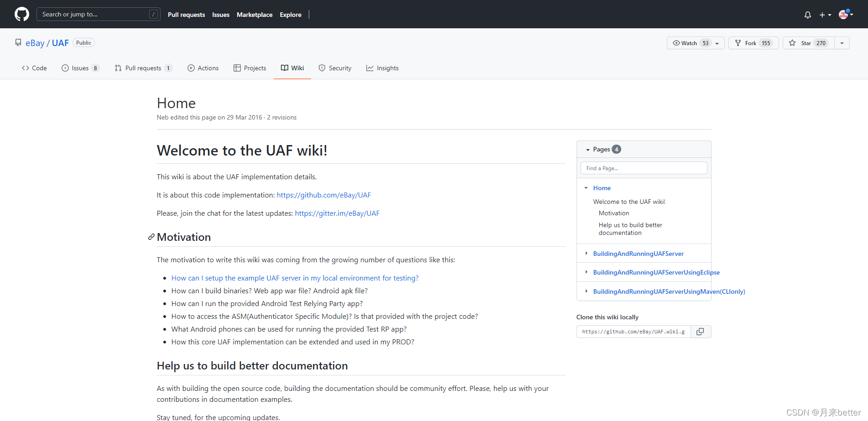
Task: Open the eBay owner link
Action: pyautogui.click(x=35, y=43)
